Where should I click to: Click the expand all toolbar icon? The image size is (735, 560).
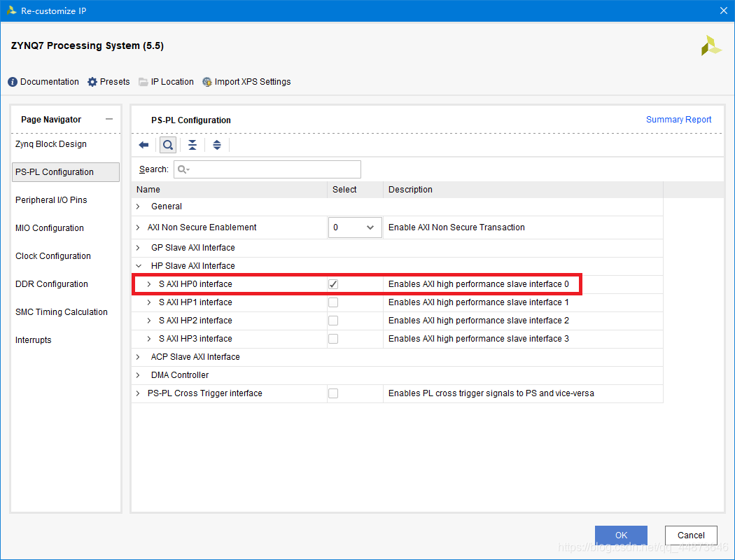pos(216,145)
